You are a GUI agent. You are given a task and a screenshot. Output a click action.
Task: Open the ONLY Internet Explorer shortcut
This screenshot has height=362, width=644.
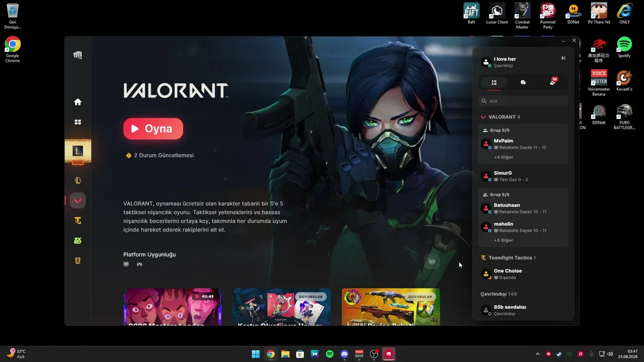pos(624,14)
